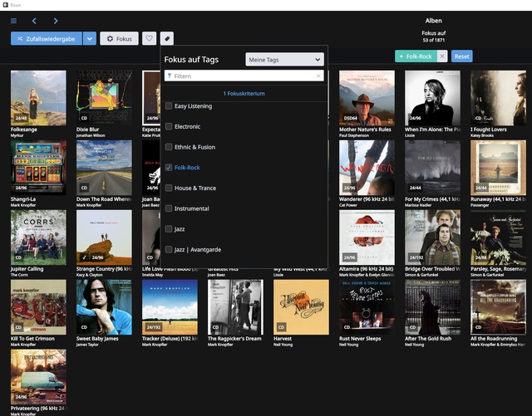
Task: Click artist name Passenger
Action: click(x=480, y=205)
